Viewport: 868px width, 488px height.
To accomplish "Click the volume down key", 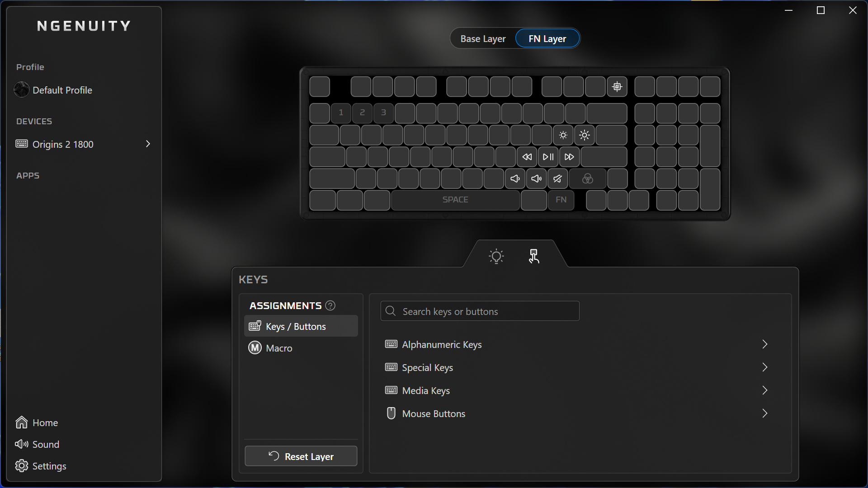I will (x=515, y=179).
